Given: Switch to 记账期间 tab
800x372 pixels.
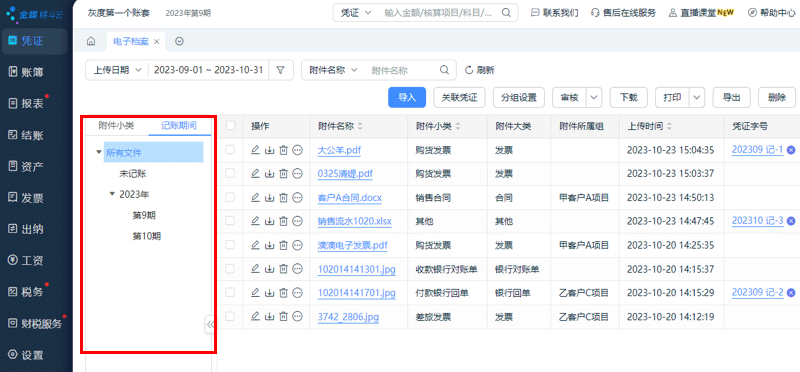Looking at the screenshot, I should click(179, 126).
